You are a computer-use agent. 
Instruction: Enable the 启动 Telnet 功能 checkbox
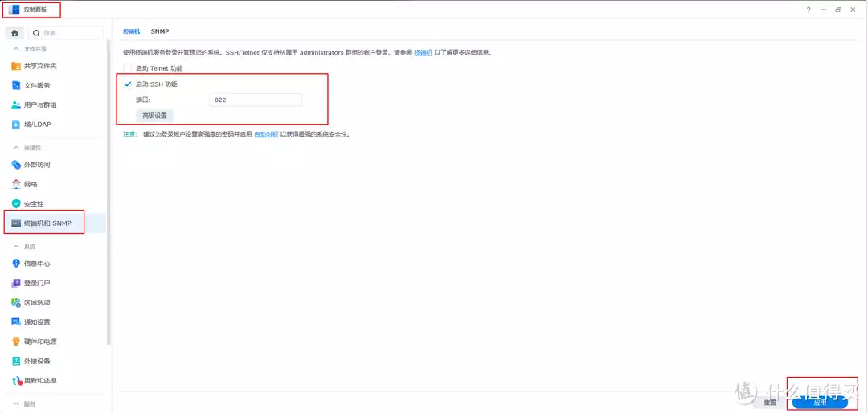(x=127, y=68)
